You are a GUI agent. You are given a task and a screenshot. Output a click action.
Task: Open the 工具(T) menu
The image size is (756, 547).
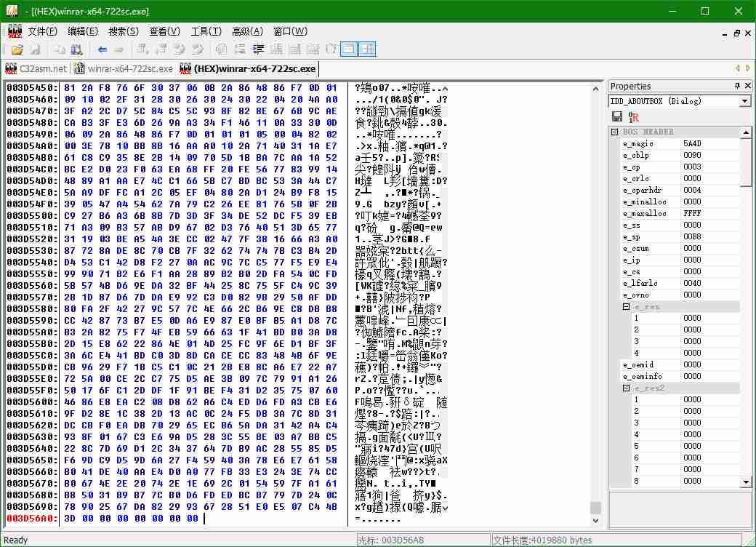point(206,32)
